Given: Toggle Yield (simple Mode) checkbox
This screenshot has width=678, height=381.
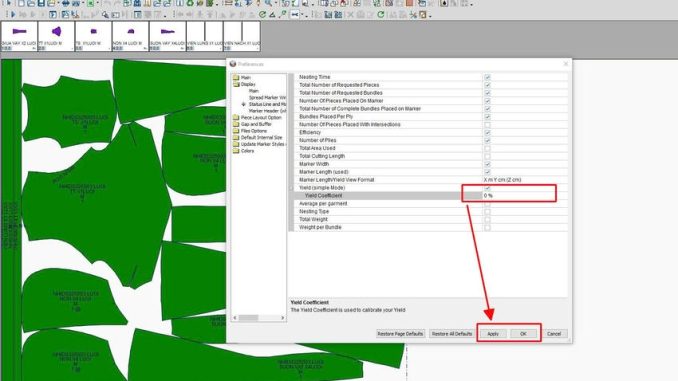Looking at the screenshot, I should click(487, 188).
